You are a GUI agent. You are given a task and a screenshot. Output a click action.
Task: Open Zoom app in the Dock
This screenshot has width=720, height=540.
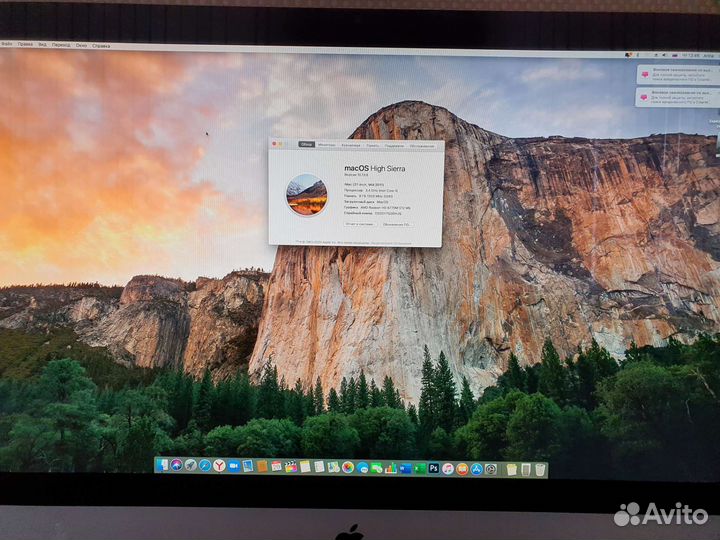pyautogui.click(x=234, y=467)
